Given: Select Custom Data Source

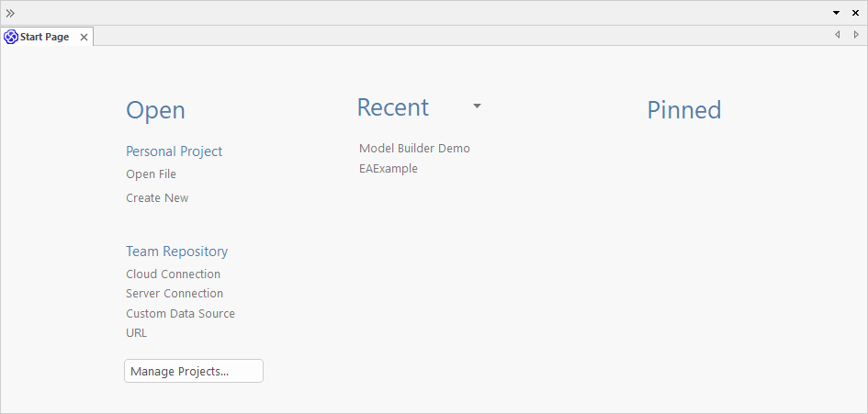Looking at the screenshot, I should [x=180, y=313].
